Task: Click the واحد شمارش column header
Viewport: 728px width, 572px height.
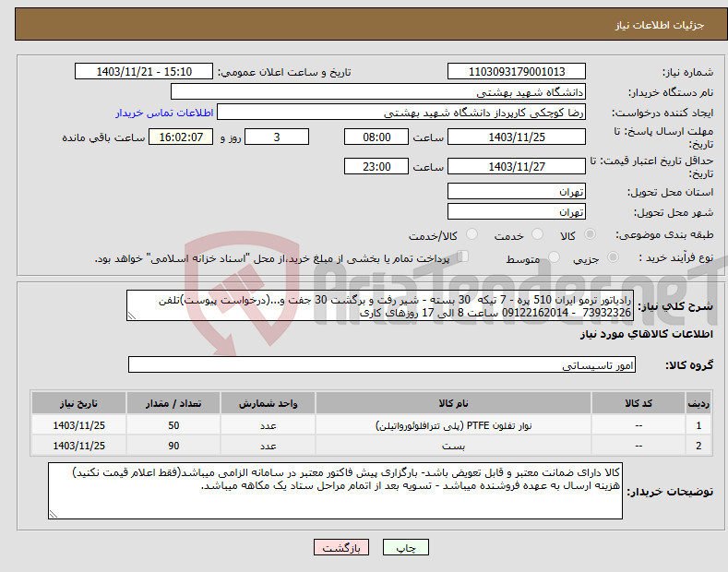Action: (268, 403)
